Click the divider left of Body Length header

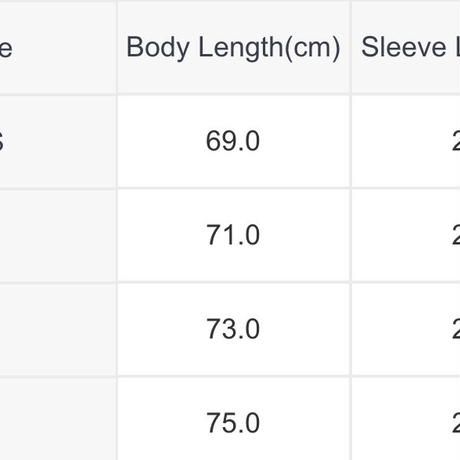117,48
